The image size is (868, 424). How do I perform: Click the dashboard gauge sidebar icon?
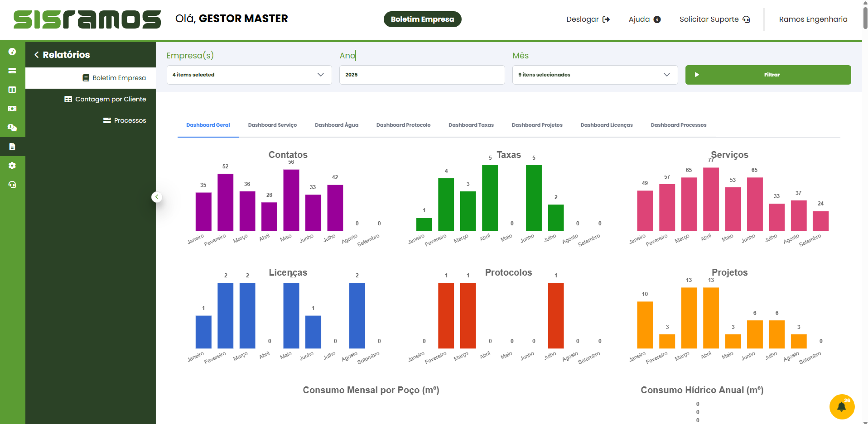[x=12, y=51]
